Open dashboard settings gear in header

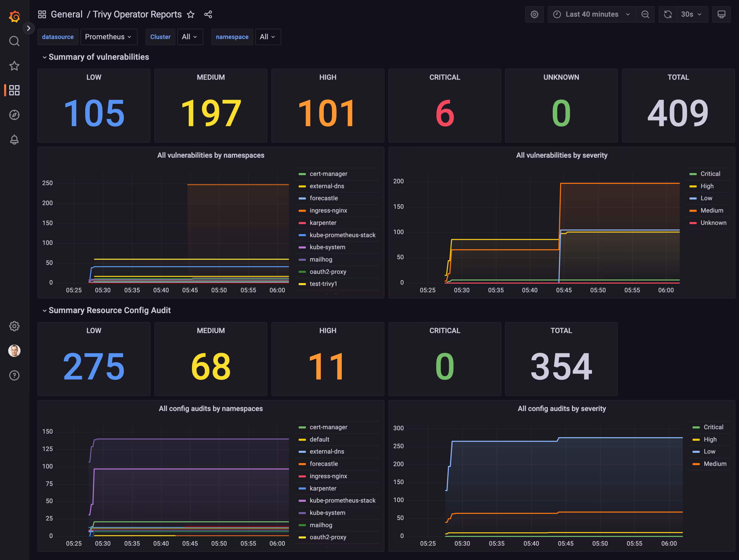point(534,14)
